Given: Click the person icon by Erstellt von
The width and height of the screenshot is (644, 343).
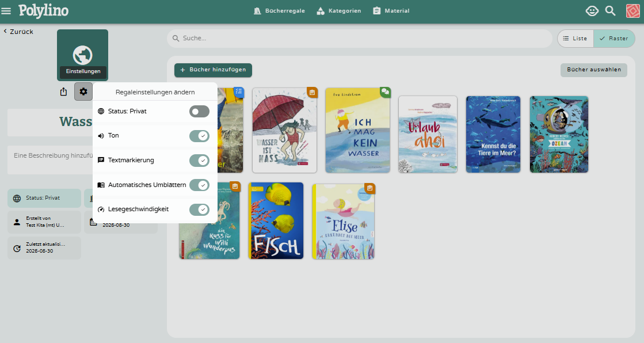Looking at the screenshot, I should 17,222.
